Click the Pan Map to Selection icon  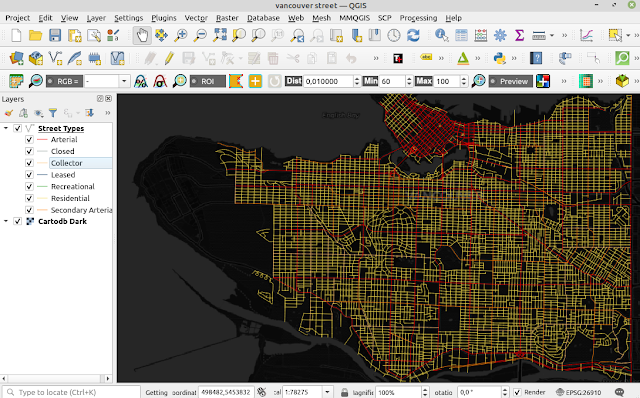(x=161, y=36)
